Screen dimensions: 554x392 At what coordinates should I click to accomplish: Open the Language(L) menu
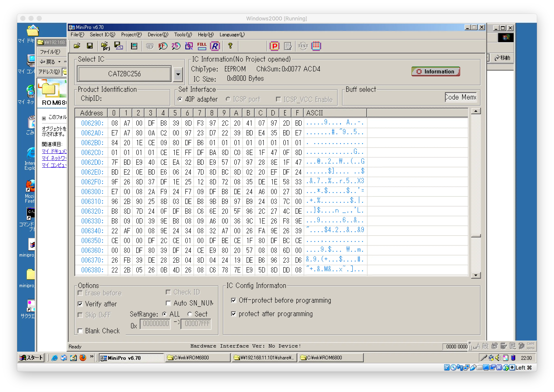click(232, 34)
